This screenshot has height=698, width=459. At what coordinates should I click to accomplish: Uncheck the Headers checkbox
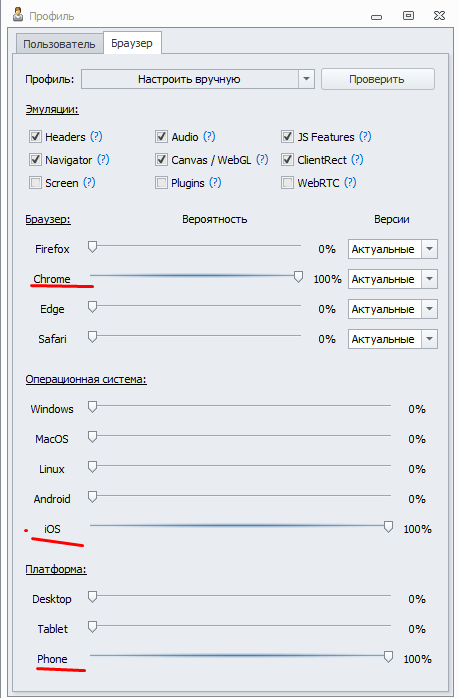click(x=35, y=137)
